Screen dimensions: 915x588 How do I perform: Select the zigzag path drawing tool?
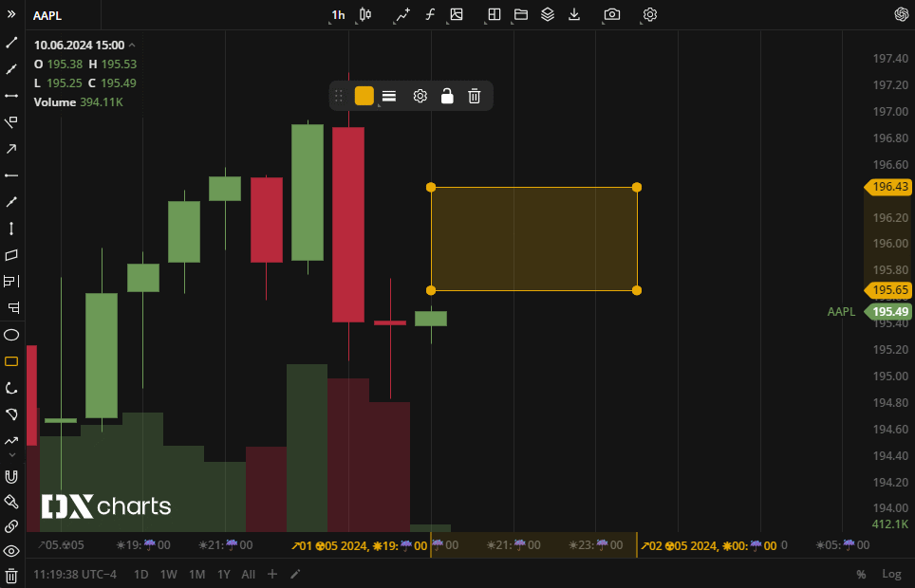coord(11,441)
